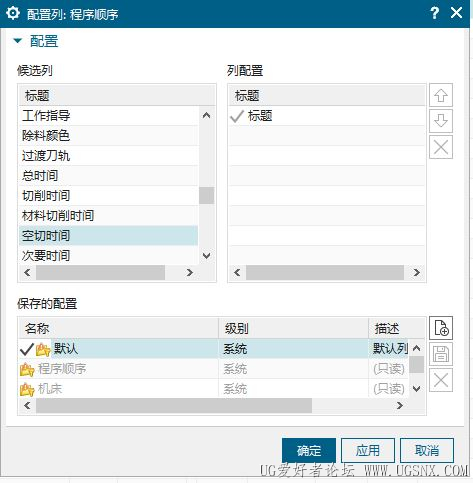The height and width of the screenshot is (483, 473).
Task: Collapse the 配置 section triangle
Action: pyautogui.click(x=17, y=41)
